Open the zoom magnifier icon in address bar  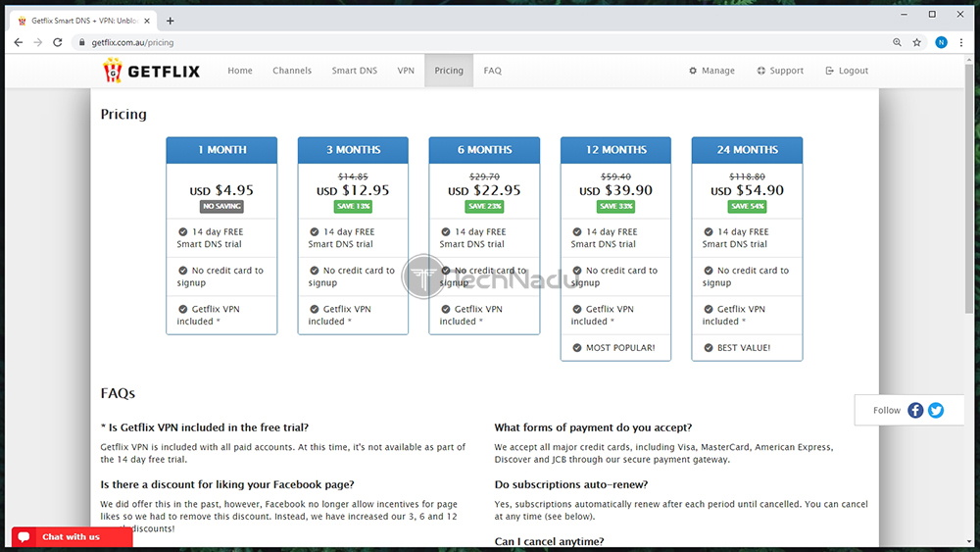pyautogui.click(x=897, y=42)
